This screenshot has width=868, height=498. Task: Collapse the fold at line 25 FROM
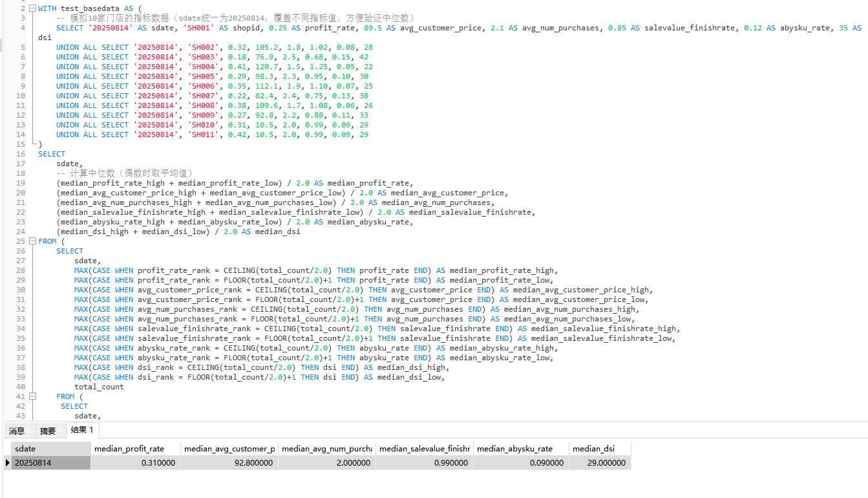[32, 241]
